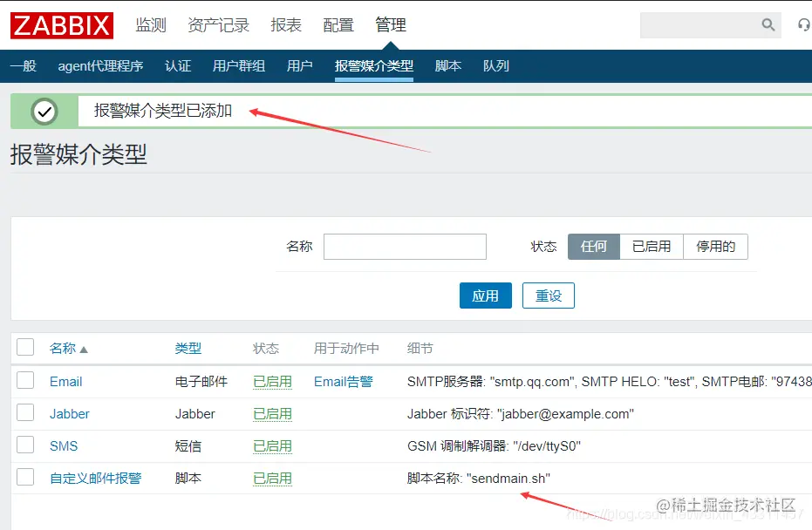This screenshot has width=812, height=530.
Task: Go to the 脚本 submenu
Action: (x=448, y=65)
